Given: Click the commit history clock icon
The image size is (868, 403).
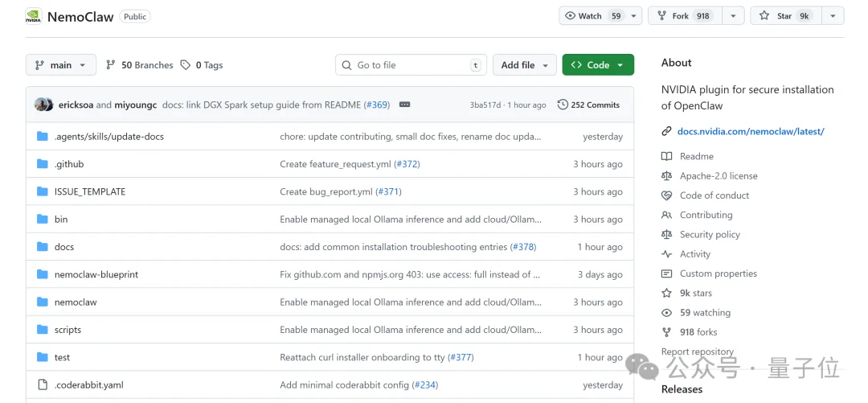Looking at the screenshot, I should [563, 105].
